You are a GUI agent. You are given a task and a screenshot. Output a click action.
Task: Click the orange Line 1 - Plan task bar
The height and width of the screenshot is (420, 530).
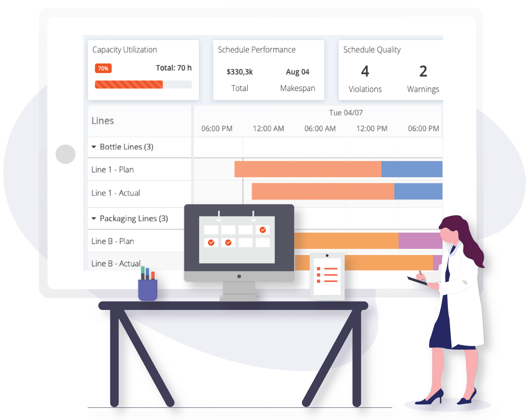308,169
